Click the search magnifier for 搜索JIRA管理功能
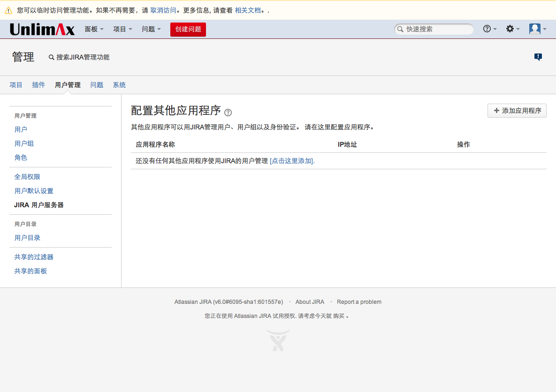556x392 pixels. point(52,58)
